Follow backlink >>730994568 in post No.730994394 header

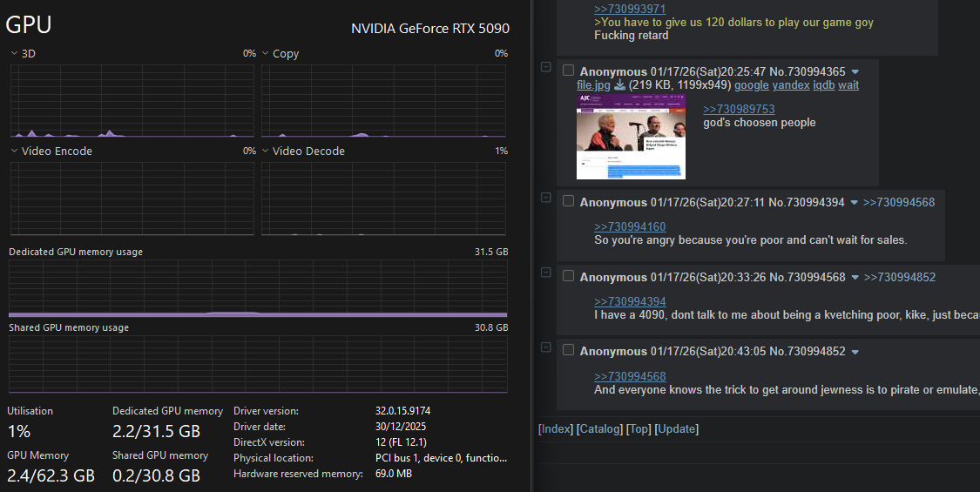(x=899, y=202)
